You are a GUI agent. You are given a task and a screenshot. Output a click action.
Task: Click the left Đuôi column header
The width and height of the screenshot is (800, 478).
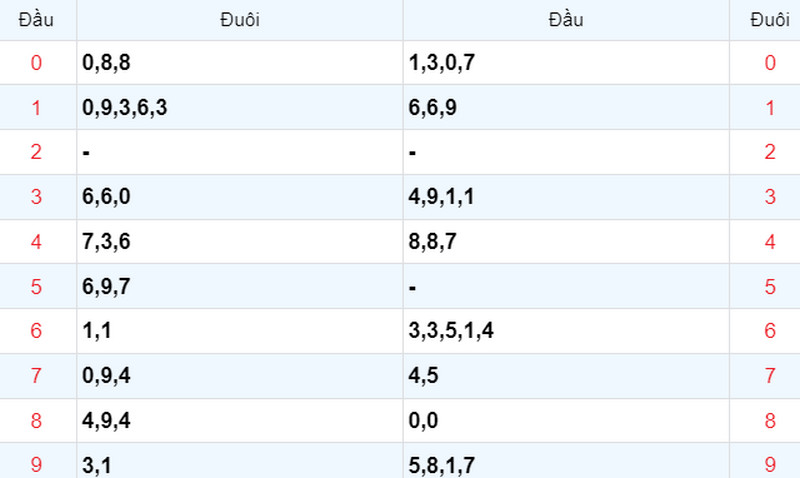tap(240, 20)
